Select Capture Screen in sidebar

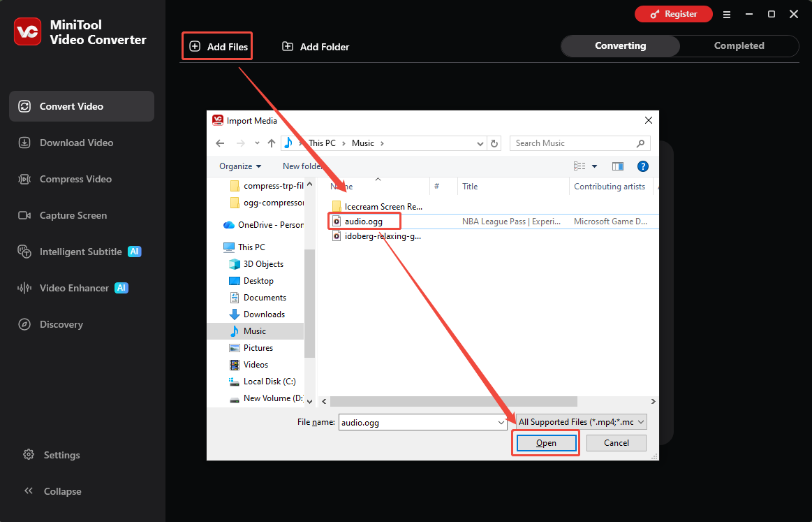coord(82,215)
